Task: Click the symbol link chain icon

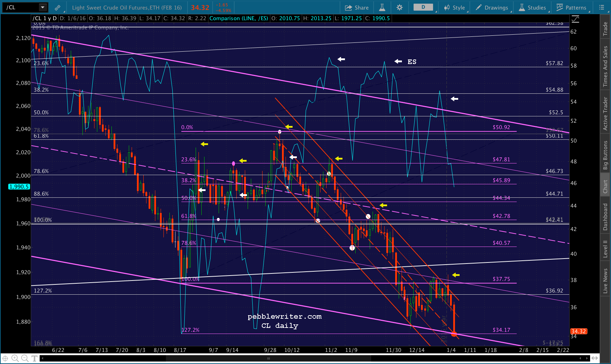Action: (x=57, y=7)
